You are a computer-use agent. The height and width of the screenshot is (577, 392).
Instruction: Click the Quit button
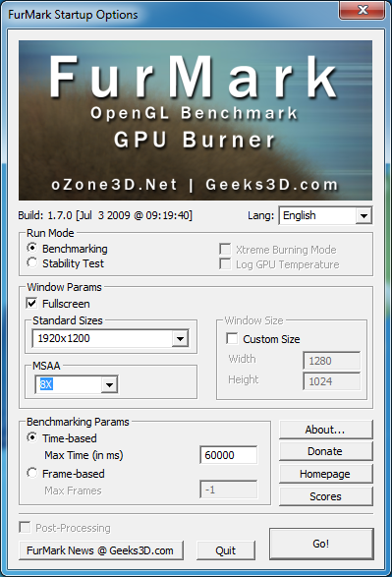tap(225, 550)
